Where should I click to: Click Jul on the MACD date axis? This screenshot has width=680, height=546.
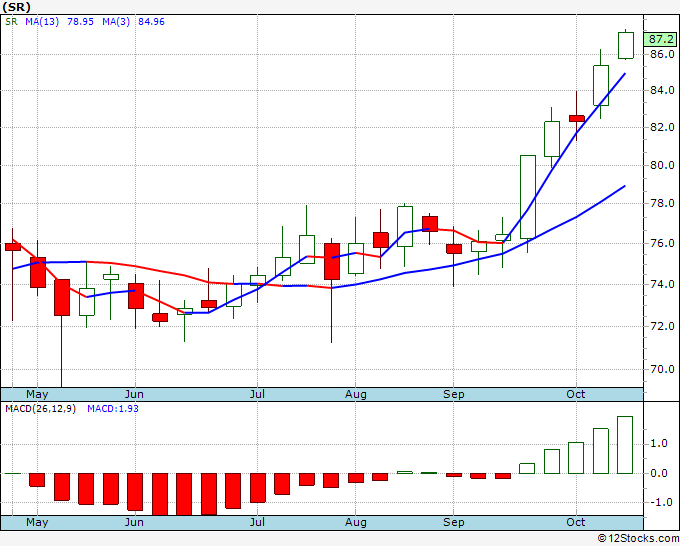pyautogui.click(x=257, y=522)
